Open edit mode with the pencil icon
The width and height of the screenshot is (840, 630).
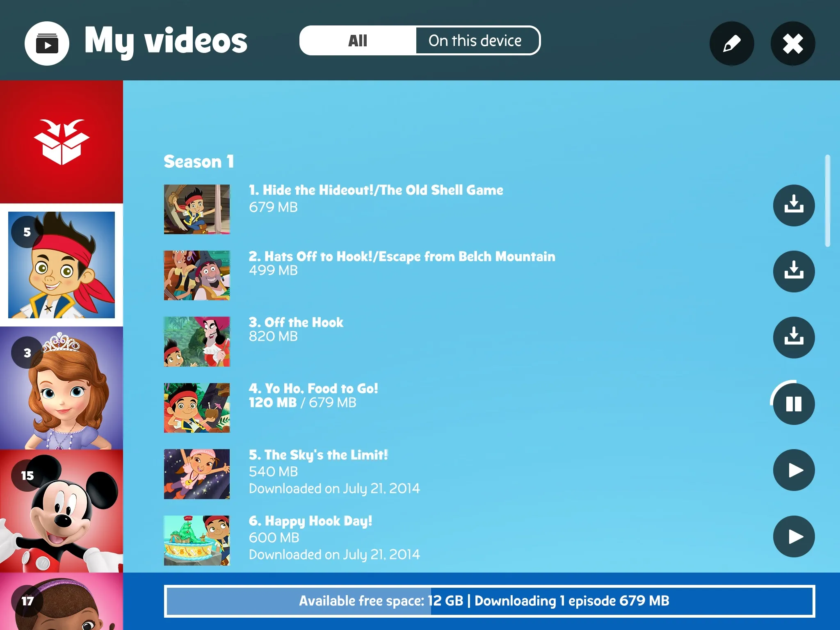point(732,43)
